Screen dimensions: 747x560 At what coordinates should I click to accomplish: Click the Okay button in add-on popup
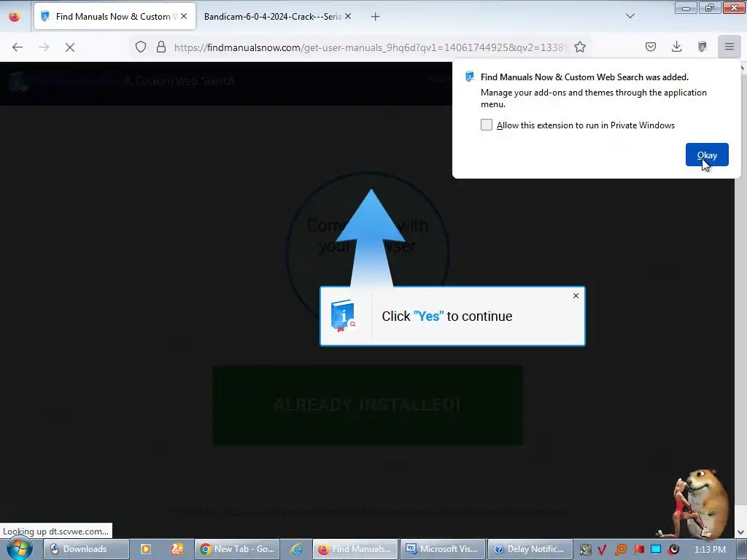(x=706, y=155)
